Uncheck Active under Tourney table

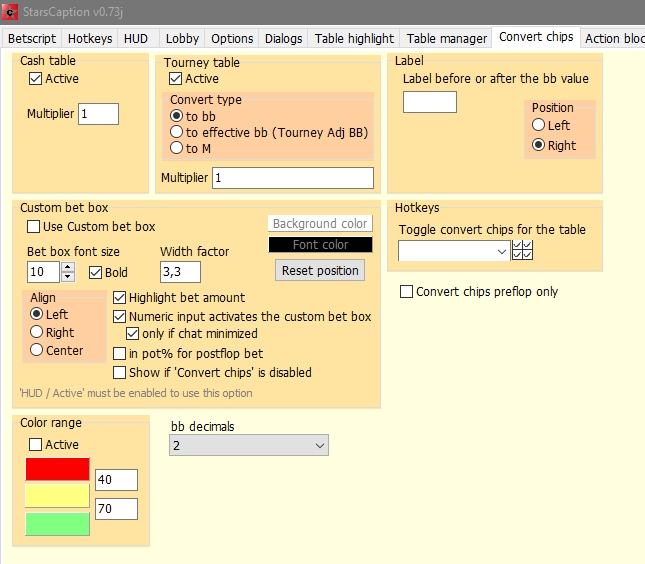coord(176,79)
